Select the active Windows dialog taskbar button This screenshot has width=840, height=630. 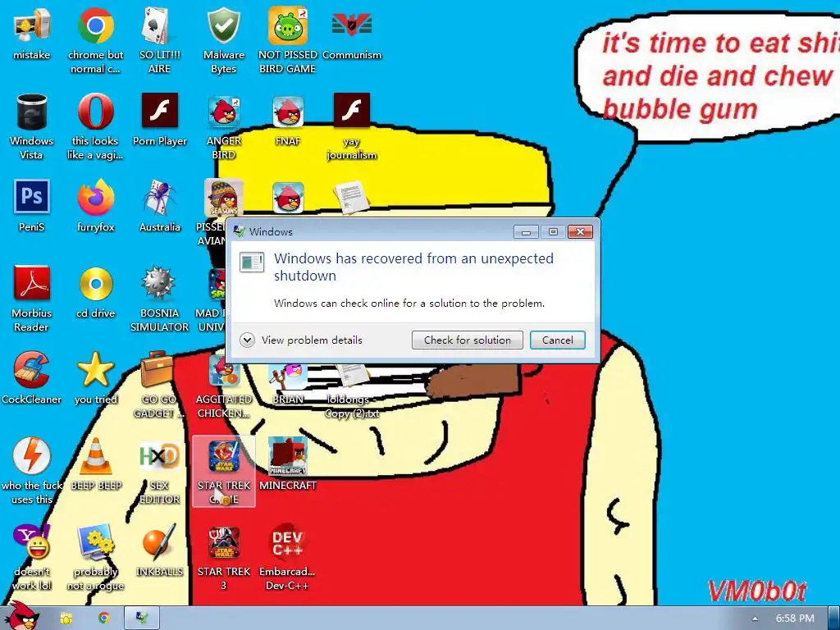142,619
